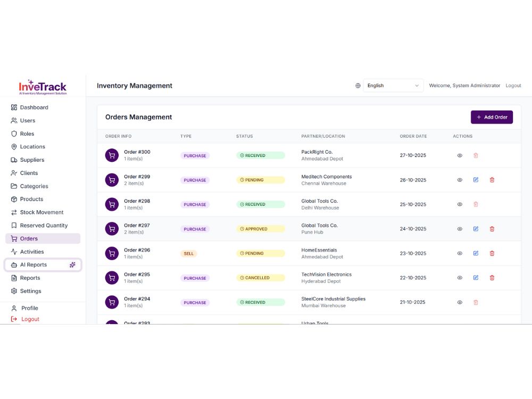Click the Add Order button
The image size is (532, 399).
click(492, 117)
